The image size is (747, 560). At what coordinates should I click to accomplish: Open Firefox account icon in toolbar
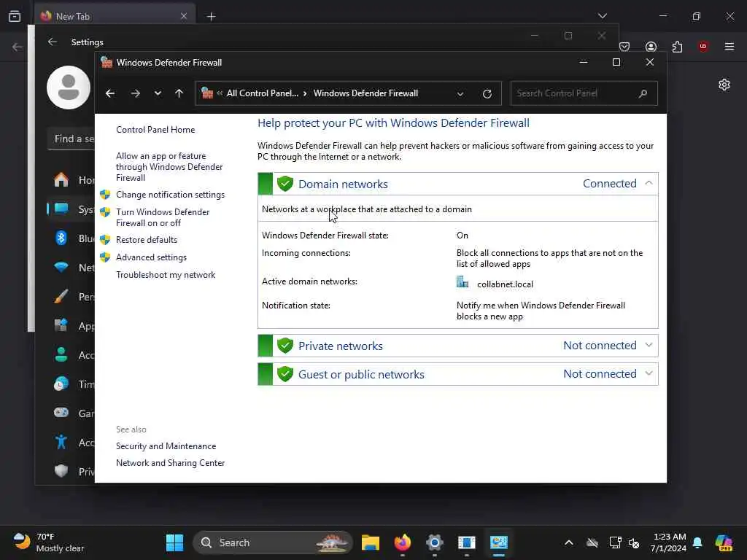(x=651, y=46)
